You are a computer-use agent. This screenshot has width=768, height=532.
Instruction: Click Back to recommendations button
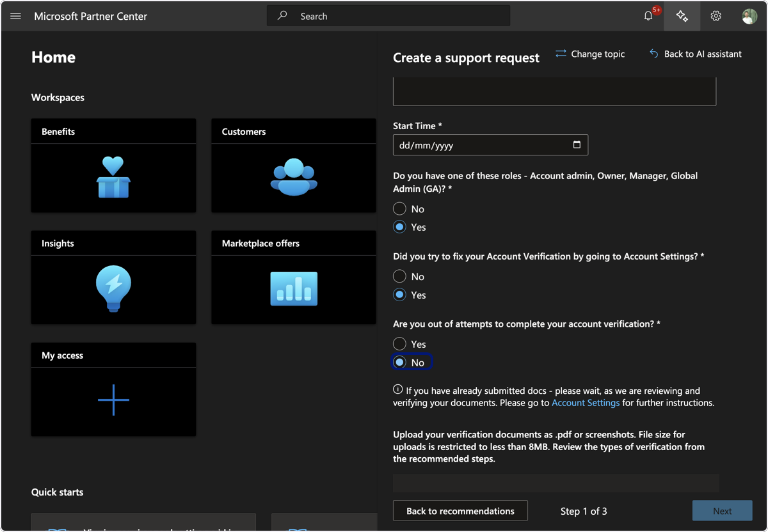point(460,511)
